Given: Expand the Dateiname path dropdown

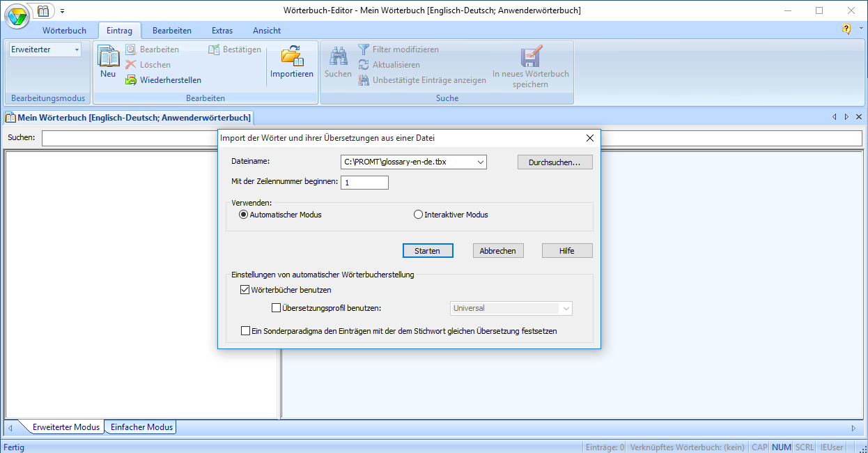Looking at the screenshot, I should coord(480,162).
